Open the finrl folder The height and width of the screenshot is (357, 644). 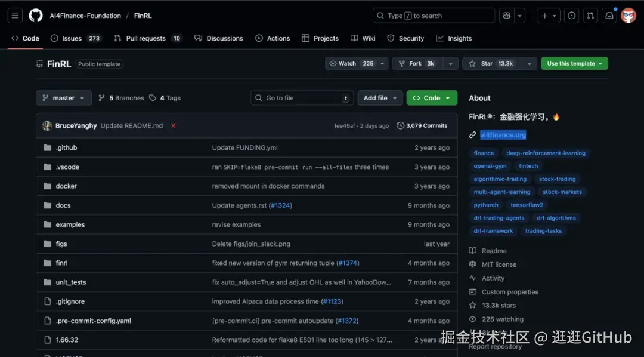pos(61,263)
